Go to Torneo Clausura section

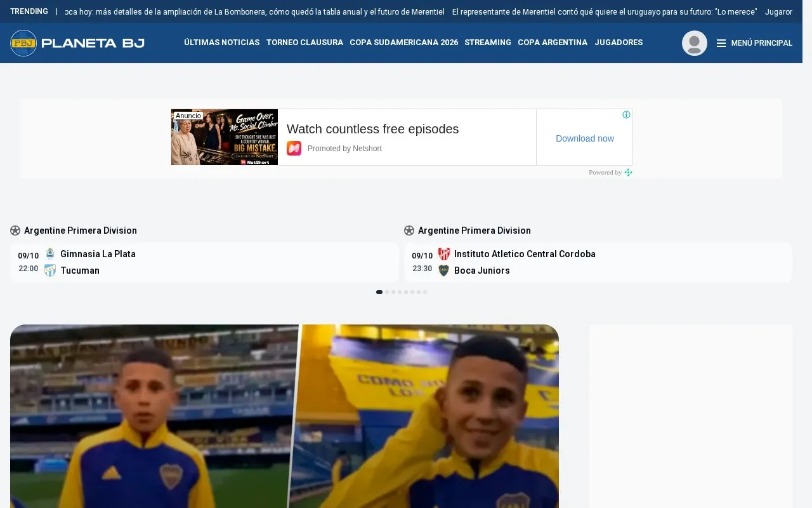tap(304, 43)
